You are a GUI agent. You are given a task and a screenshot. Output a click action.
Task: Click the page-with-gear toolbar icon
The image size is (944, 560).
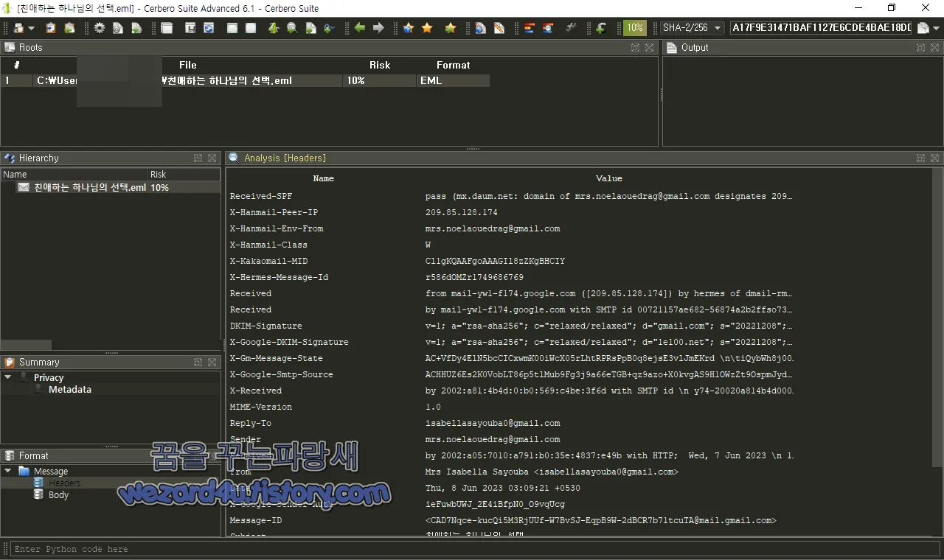(118, 28)
